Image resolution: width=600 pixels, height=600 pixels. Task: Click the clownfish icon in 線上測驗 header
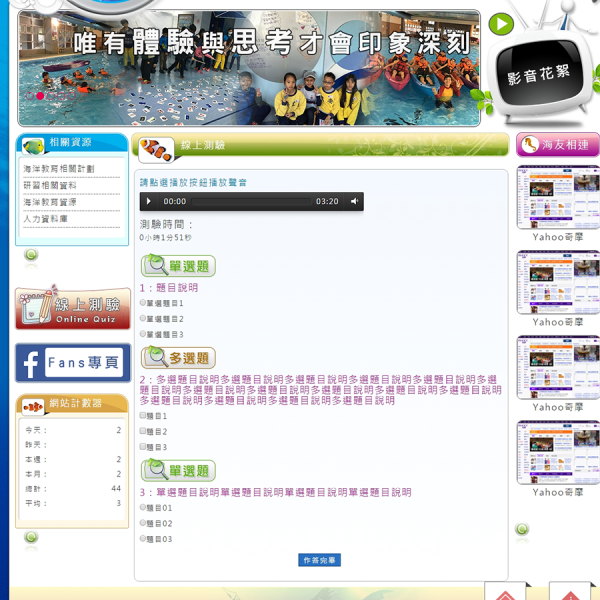156,150
